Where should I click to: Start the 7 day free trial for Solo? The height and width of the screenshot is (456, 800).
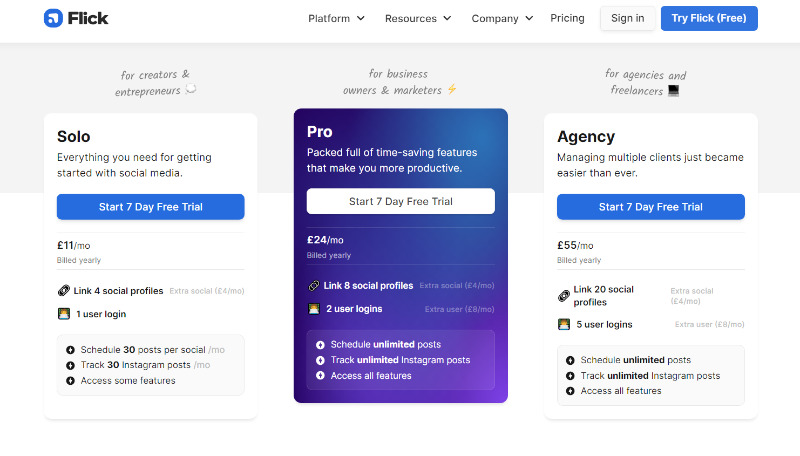pos(150,207)
